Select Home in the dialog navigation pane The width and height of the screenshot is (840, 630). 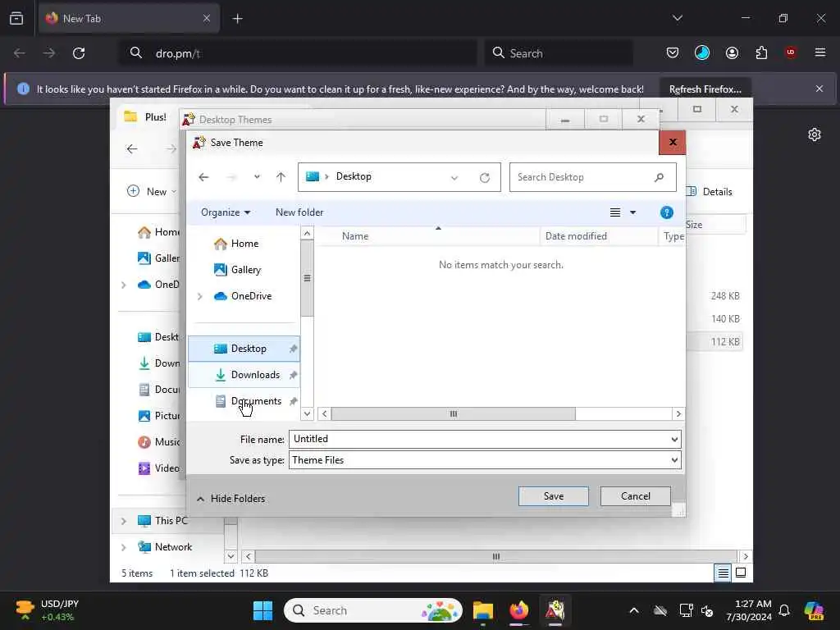[244, 244]
